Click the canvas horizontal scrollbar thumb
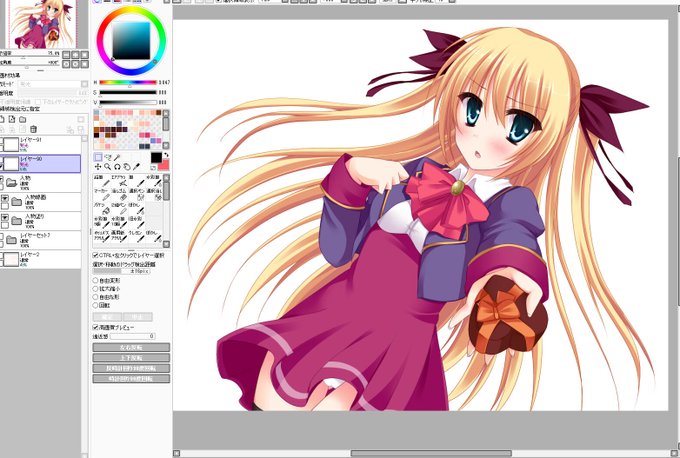The height and width of the screenshot is (458, 680). point(431,453)
